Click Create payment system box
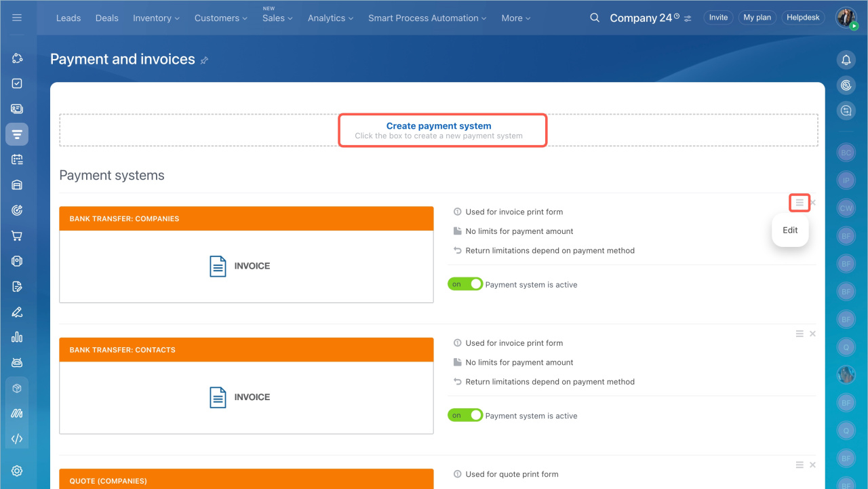 click(x=439, y=130)
